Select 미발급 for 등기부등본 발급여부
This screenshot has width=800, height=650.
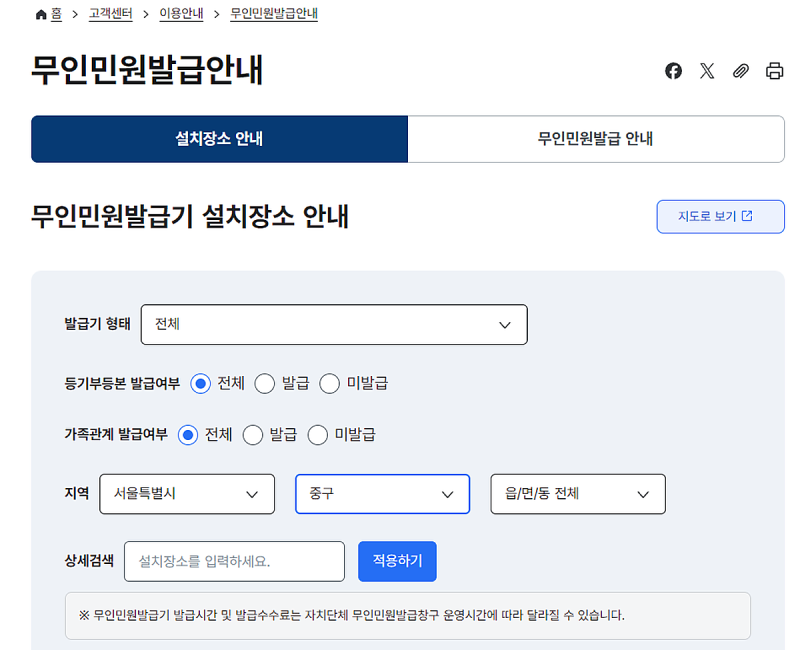tap(329, 383)
